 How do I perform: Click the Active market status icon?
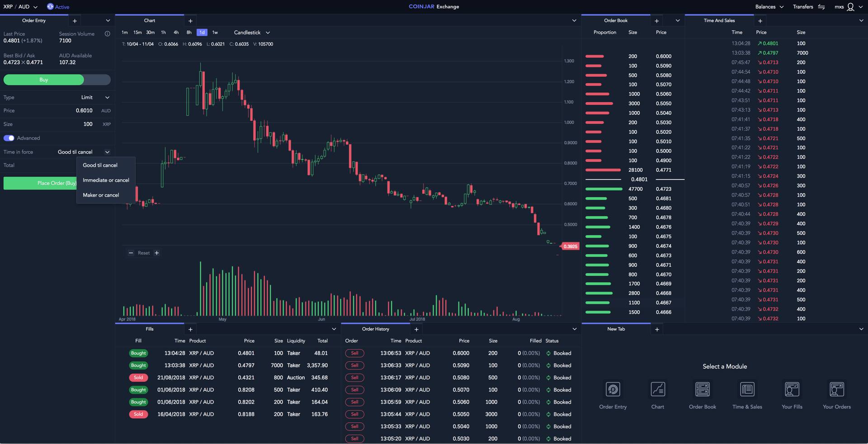[50, 7]
